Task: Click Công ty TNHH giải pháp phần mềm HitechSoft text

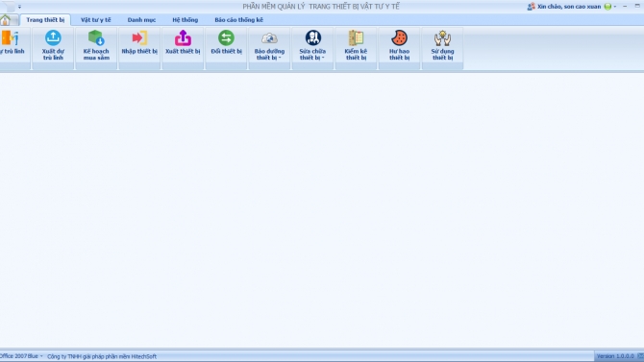Action: (102, 356)
